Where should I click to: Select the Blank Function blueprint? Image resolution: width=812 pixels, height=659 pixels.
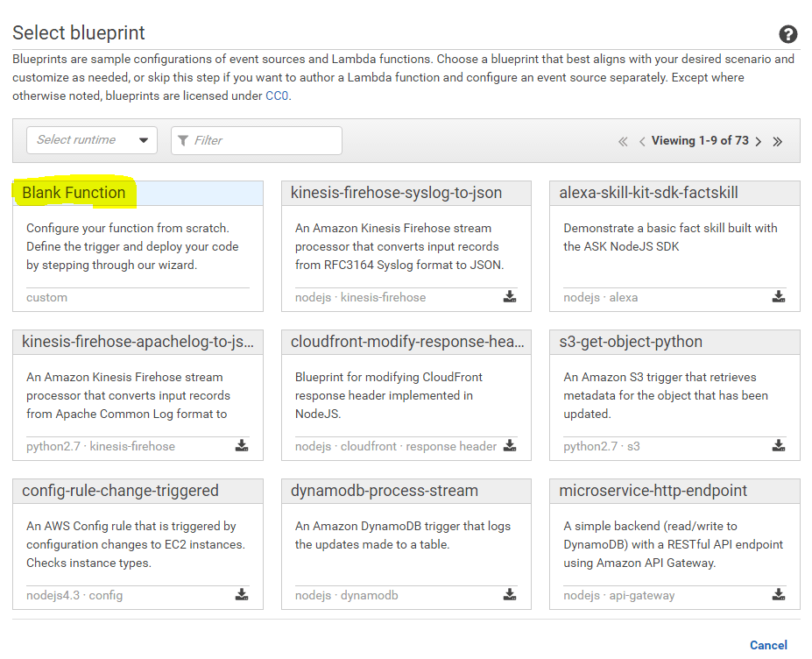pyautogui.click(x=74, y=193)
